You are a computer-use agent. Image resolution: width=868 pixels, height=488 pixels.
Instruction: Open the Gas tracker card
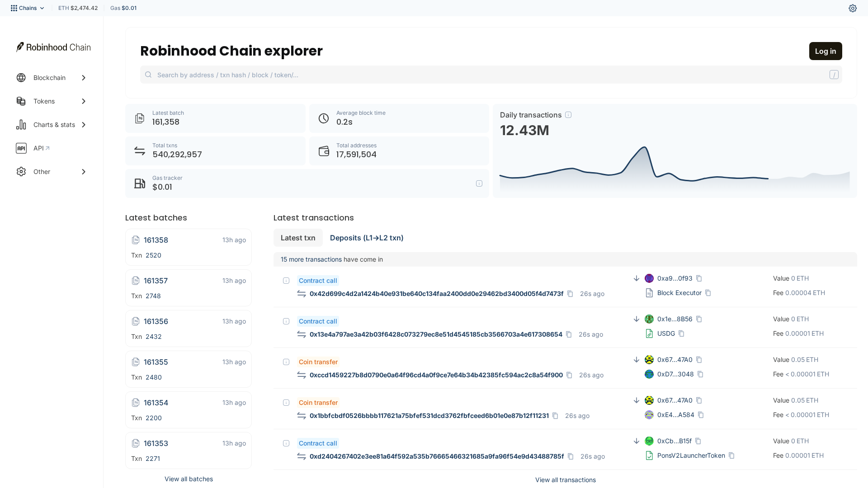tap(307, 183)
